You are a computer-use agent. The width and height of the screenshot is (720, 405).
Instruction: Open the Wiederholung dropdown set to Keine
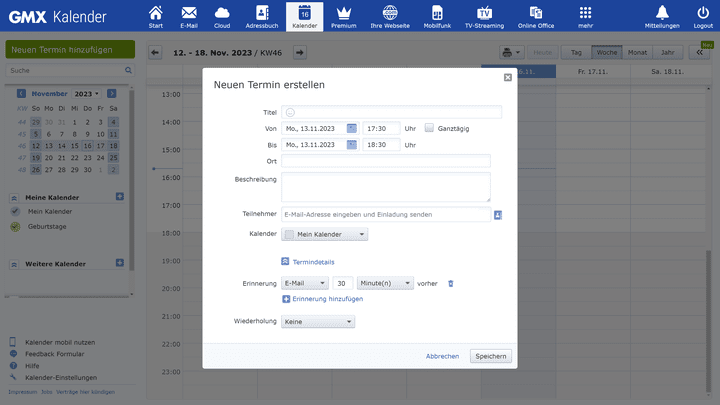[318, 322]
